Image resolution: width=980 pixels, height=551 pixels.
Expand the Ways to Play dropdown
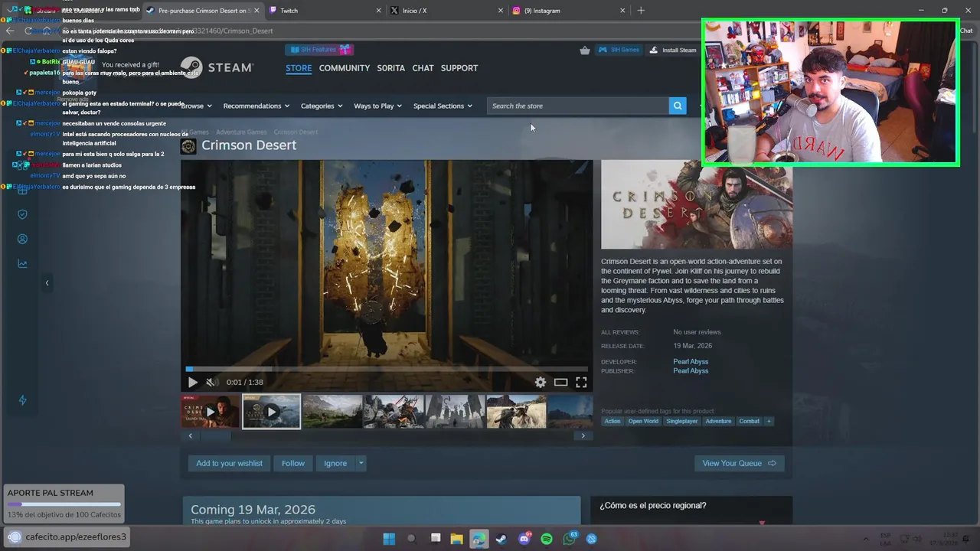[x=378, y=106]
